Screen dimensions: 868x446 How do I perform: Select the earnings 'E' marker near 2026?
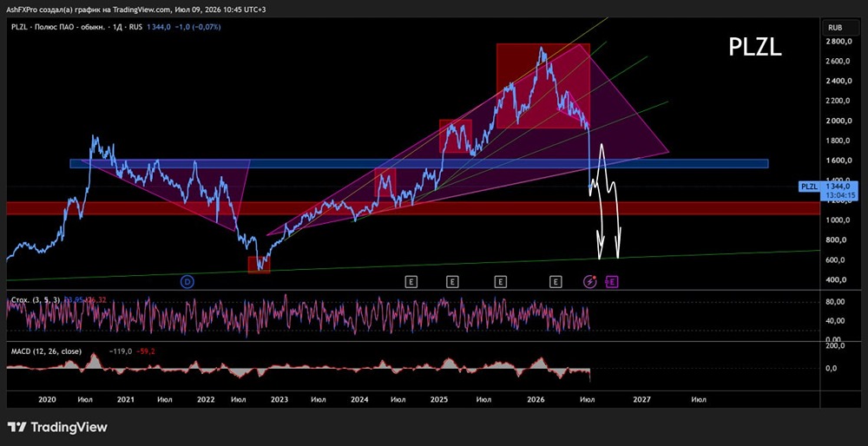[556, 282]
